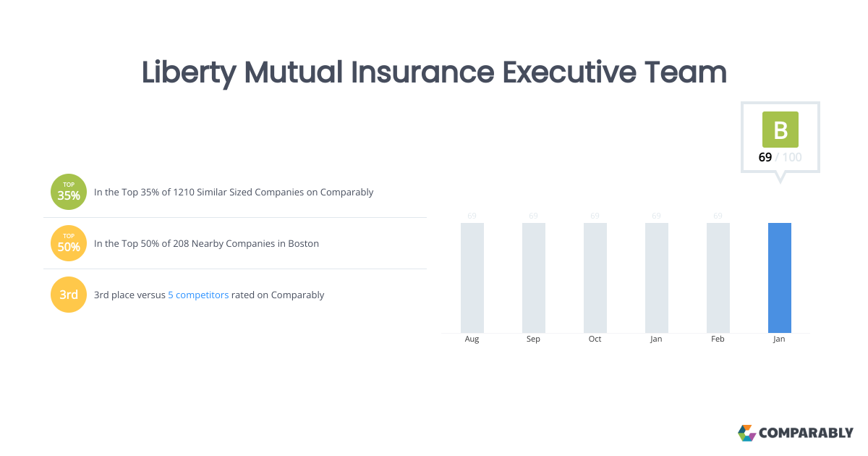Click the gray Jan bar before Feb
This screenshot has width=868, height=456.
(656, 277)
